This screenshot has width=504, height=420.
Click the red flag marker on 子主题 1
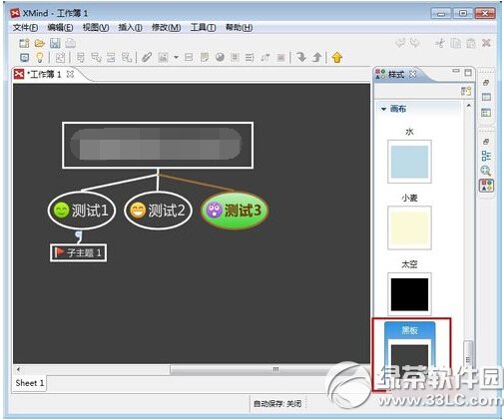tap(60, 252)
